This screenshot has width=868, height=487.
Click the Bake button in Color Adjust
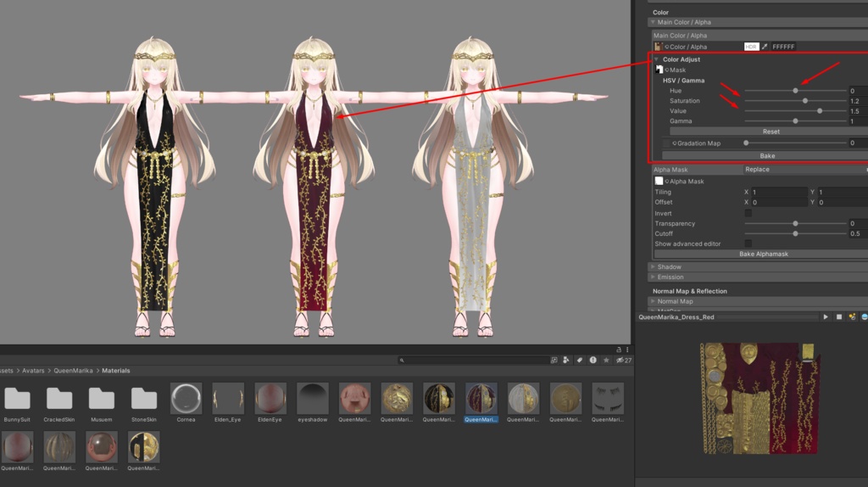point(767,155)
